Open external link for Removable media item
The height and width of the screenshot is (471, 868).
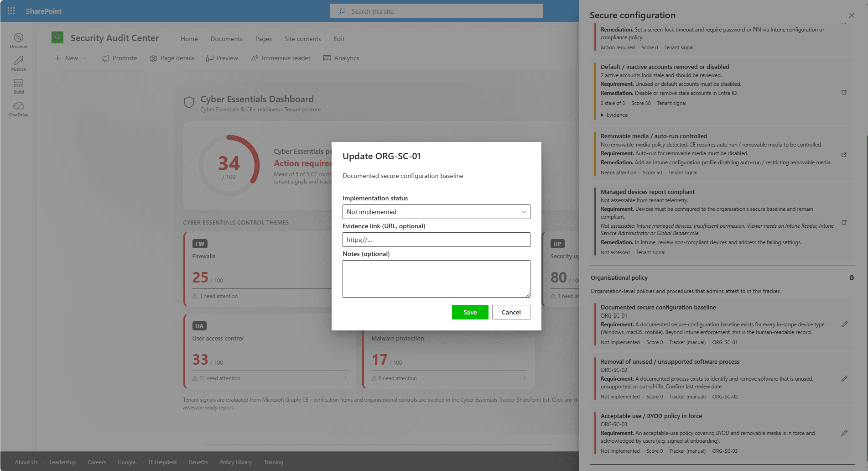[x=844, y=155]
